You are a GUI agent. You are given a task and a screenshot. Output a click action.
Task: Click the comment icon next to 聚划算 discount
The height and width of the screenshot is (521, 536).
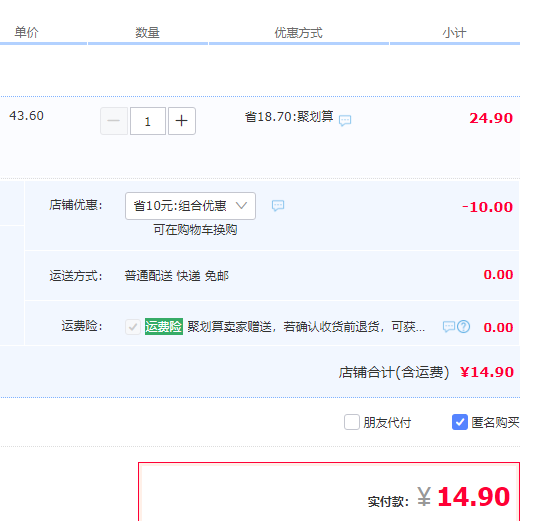tap(345, 120)
